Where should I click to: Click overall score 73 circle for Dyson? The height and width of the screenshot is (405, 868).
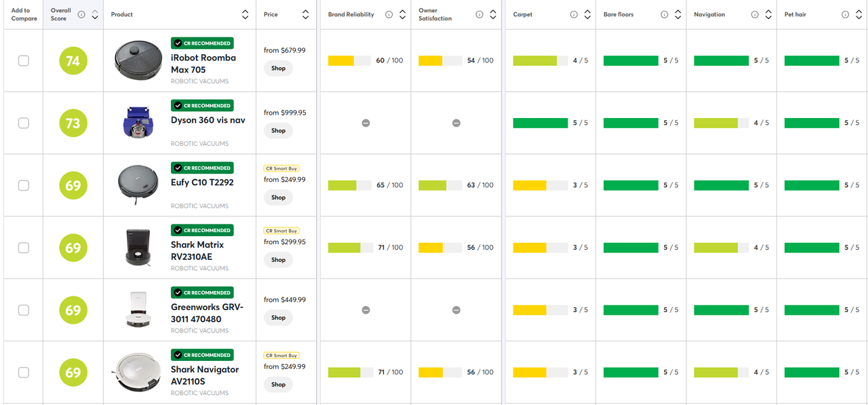[73, 123]
